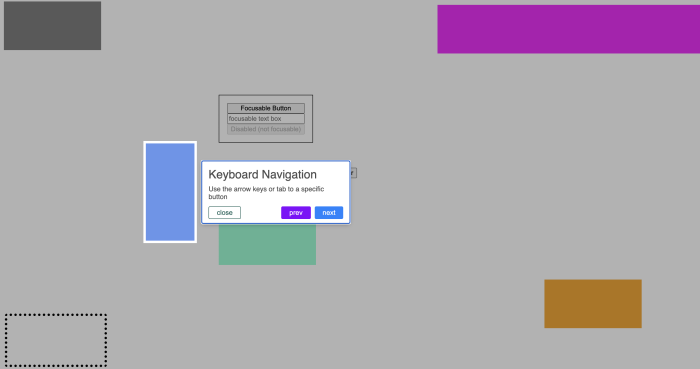Click the purple rectangle
The width and height of the screenshot is (700, 369).
(568, 29)
